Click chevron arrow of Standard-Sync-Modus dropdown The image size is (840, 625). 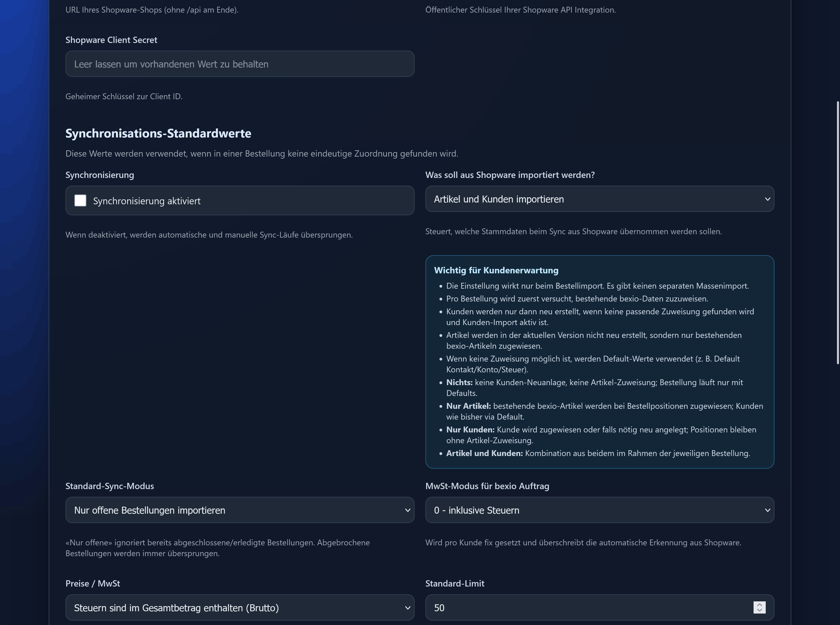(x=407, y=510)
